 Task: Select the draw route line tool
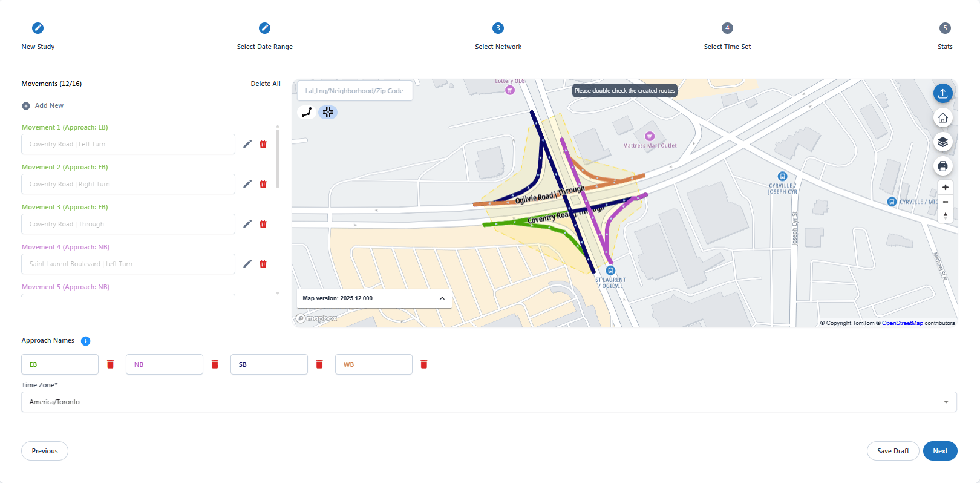point(307,112)
